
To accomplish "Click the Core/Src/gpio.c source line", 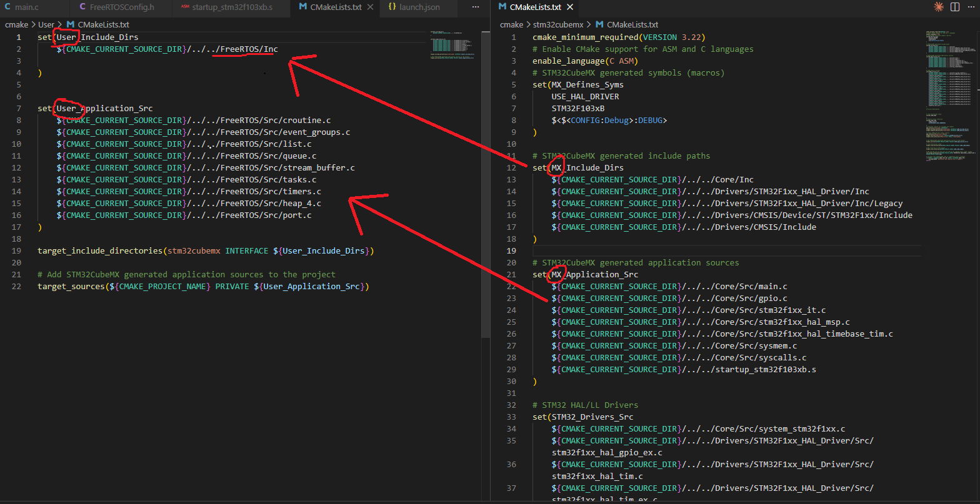I will tap(669, 299).
